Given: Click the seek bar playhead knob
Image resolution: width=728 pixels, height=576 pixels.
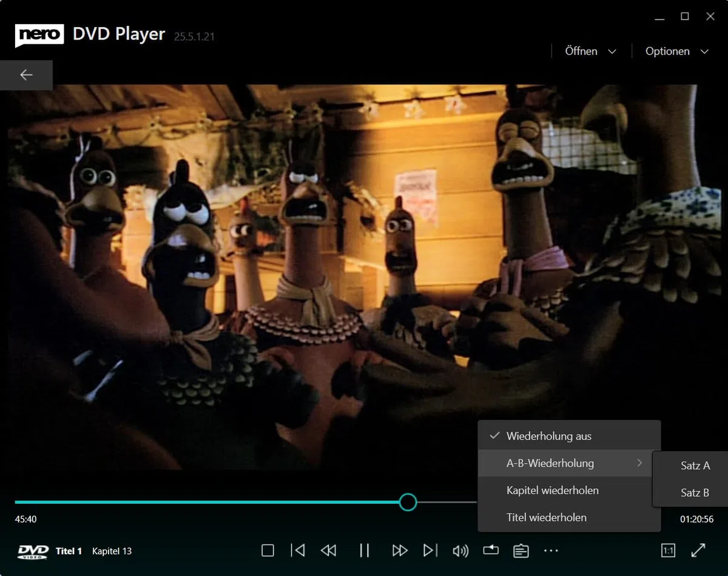Looking at the screenshot, I should (x=408, y=502).
